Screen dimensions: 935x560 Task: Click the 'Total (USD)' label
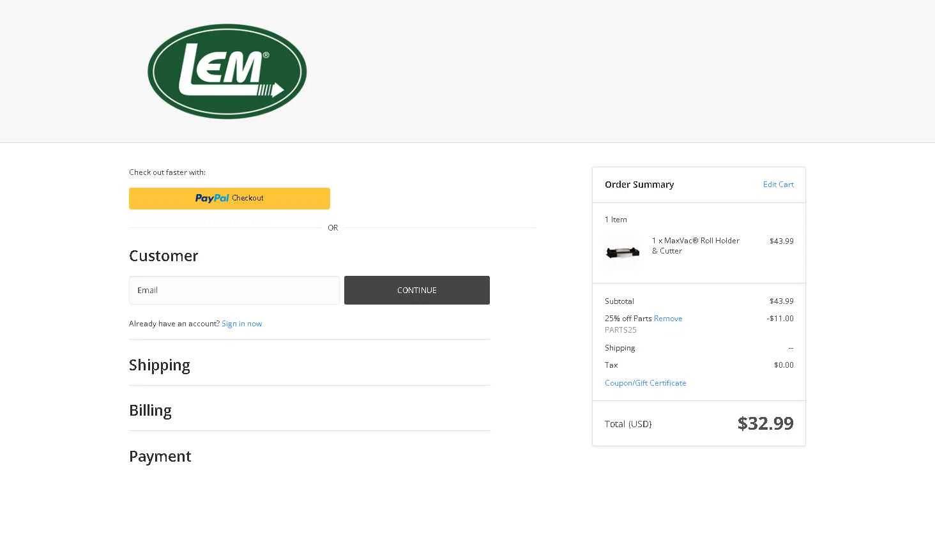[628, 424]
